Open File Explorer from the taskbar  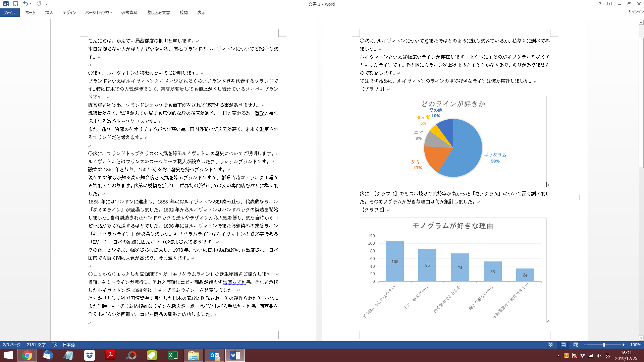click(194, 355)
